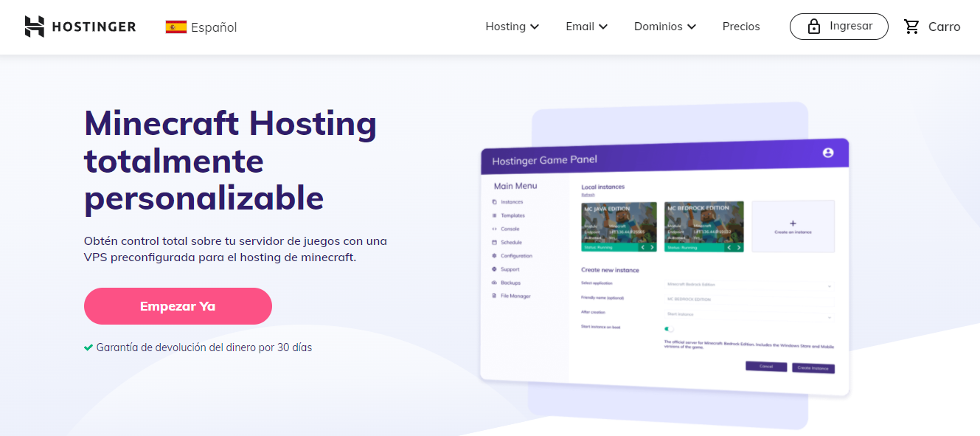Expand the Hosting dropdown menu
This screenshot has height=436, width=980.
[x=512, y=27]
